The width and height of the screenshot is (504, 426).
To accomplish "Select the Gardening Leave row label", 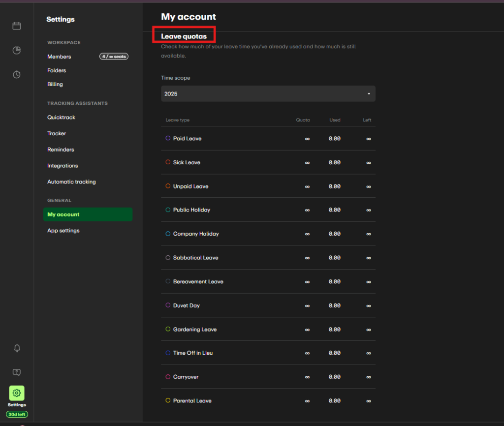I will pos(195,329).
